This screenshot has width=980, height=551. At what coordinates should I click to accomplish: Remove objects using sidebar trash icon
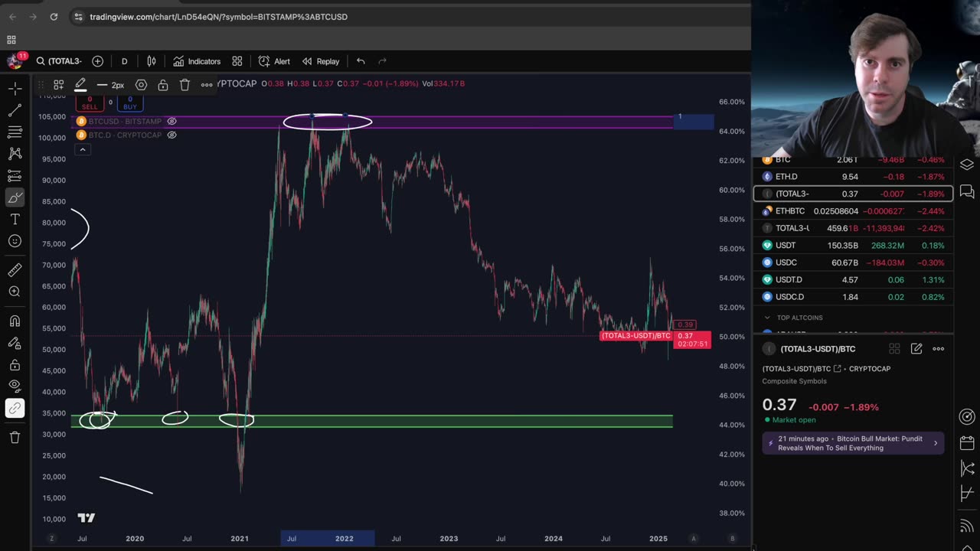[15, 437]
